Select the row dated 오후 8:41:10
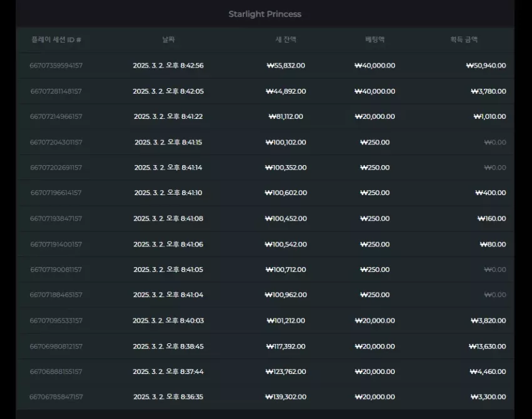Image resolution: width=532 pixels, height=419 pixels. [265, 193]
